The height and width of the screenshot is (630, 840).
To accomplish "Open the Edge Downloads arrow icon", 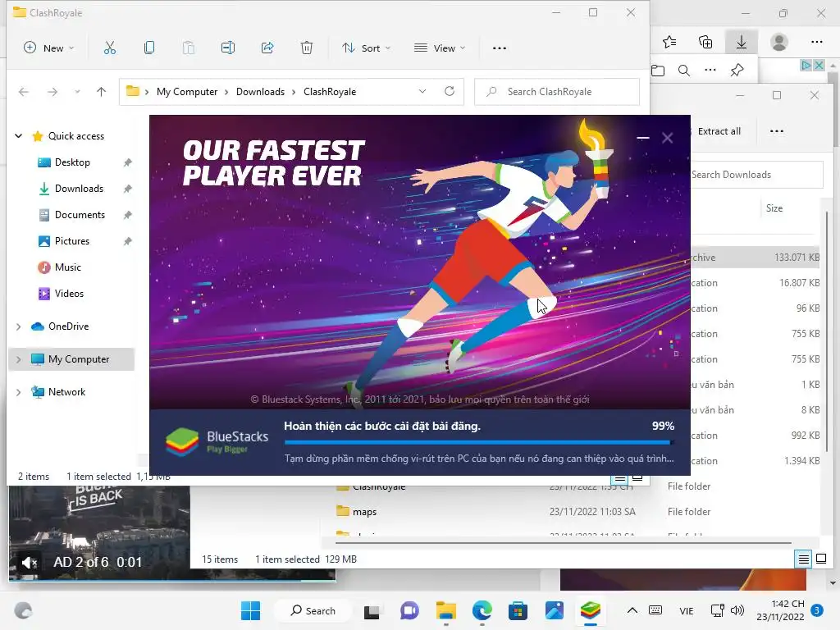I will pyautogui.click(x=742, y=42).
